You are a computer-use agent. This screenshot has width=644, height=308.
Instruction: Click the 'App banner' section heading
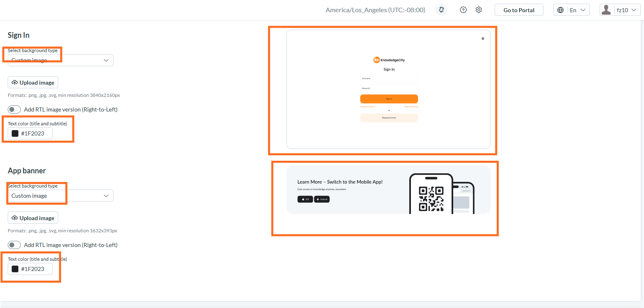(27, 171)
